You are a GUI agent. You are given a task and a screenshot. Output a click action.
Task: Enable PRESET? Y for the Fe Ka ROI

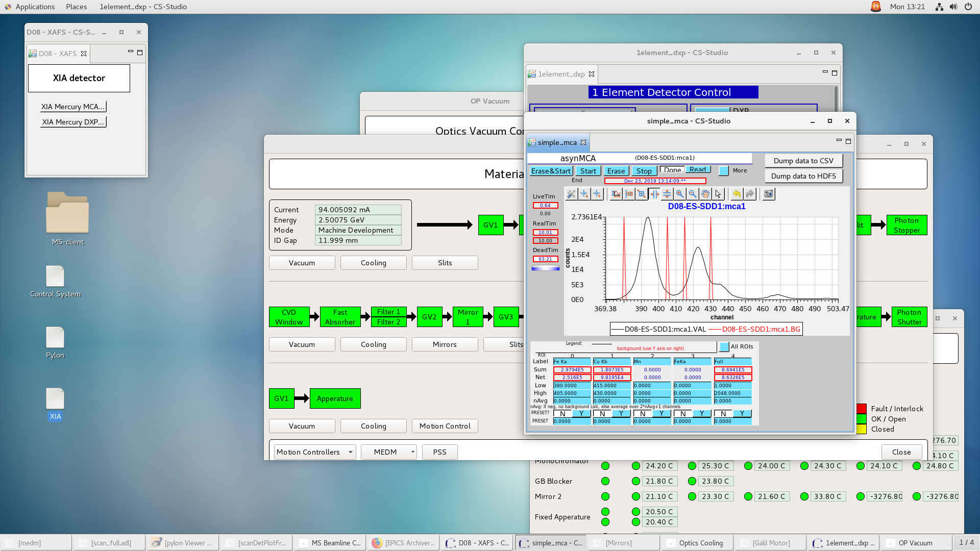click(x=581, y=413)
